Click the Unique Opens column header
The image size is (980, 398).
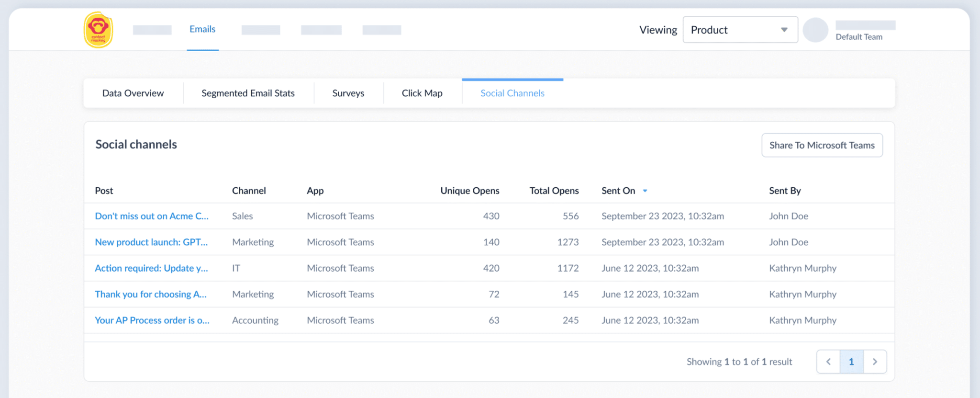coord(470,191)
